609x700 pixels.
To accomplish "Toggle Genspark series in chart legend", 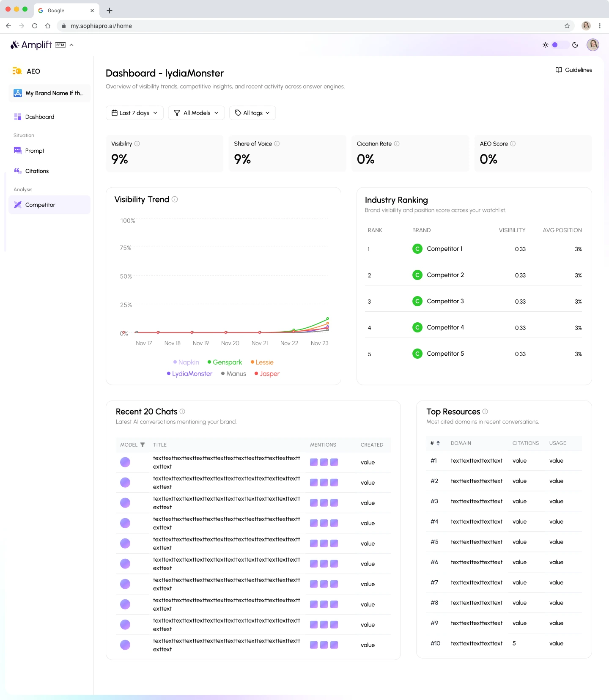I will coord(225,362).
